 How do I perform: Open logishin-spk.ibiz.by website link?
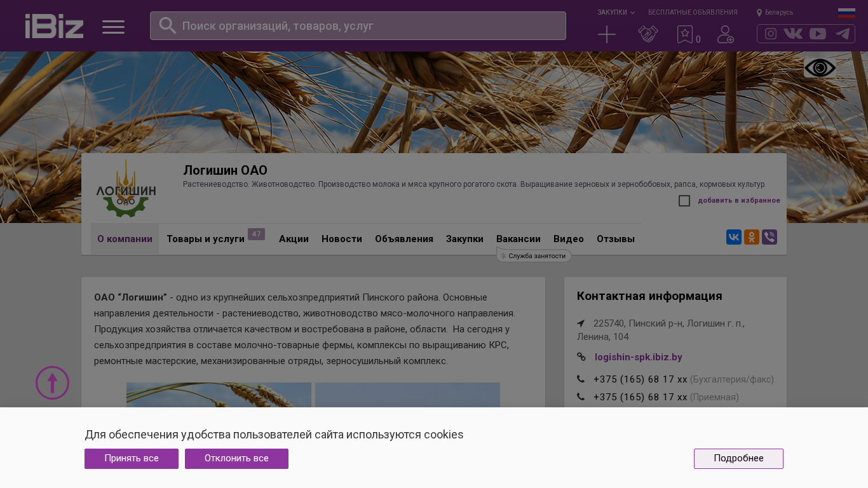tap(639, 357)
